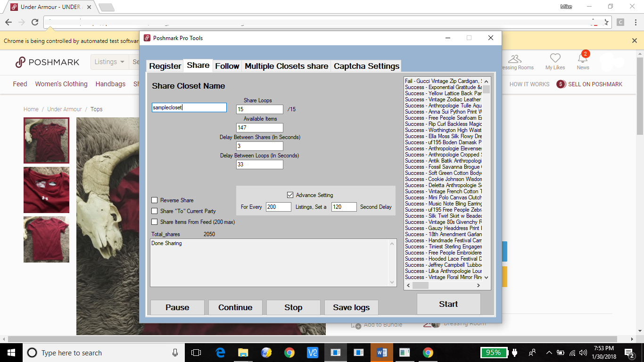Click the Under Armour breadcrumb
The height and width of the screenshot is (362, 644).
tap(65, 109)
